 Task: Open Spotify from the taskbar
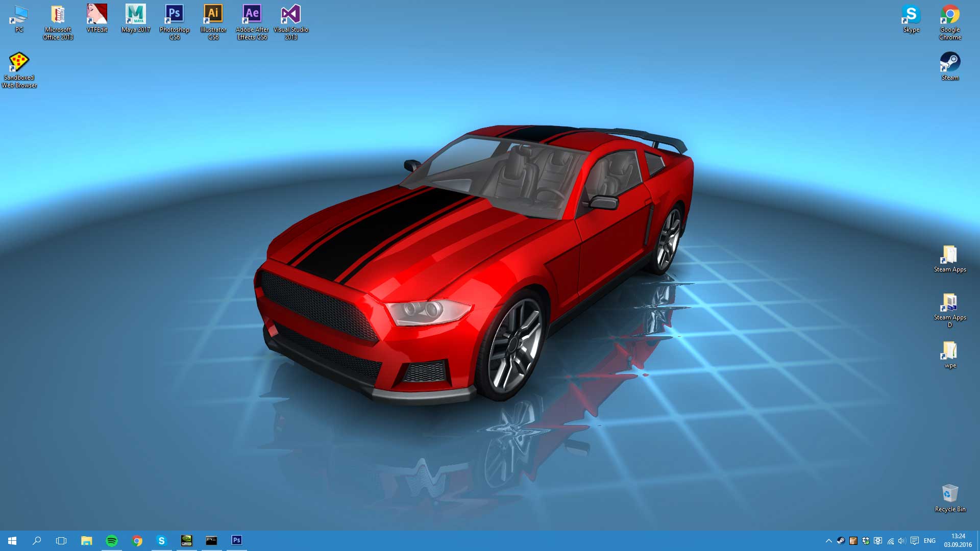(112, 540)
